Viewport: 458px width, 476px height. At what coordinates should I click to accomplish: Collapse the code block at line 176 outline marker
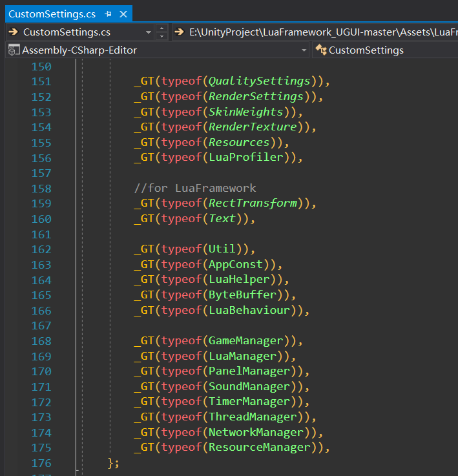[77, 470]
